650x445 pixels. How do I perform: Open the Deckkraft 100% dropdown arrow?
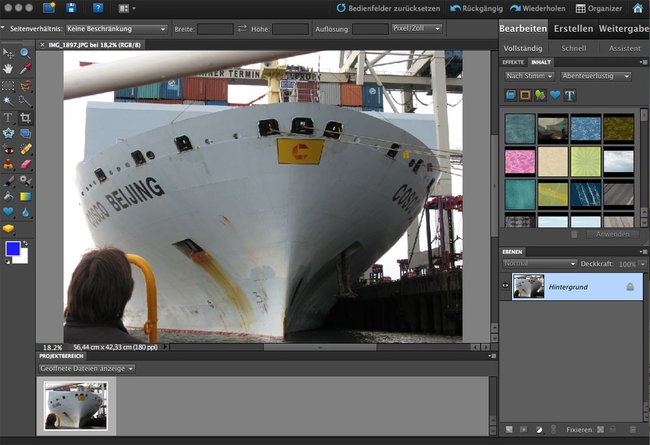click(643, 263)
